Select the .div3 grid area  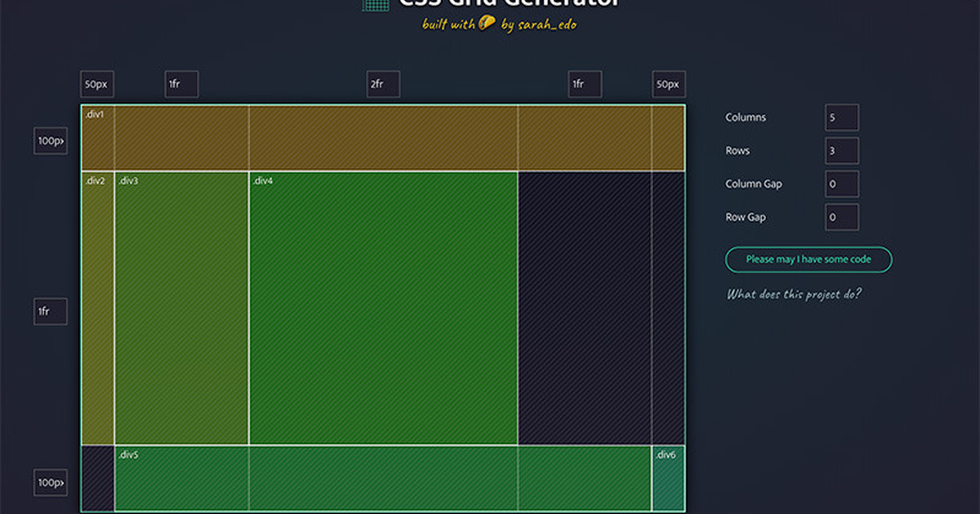pos(181,308)
